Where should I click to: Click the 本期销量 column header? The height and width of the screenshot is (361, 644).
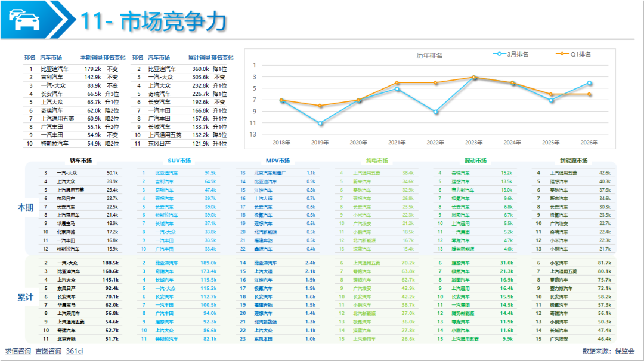click(x=91, y=58)
